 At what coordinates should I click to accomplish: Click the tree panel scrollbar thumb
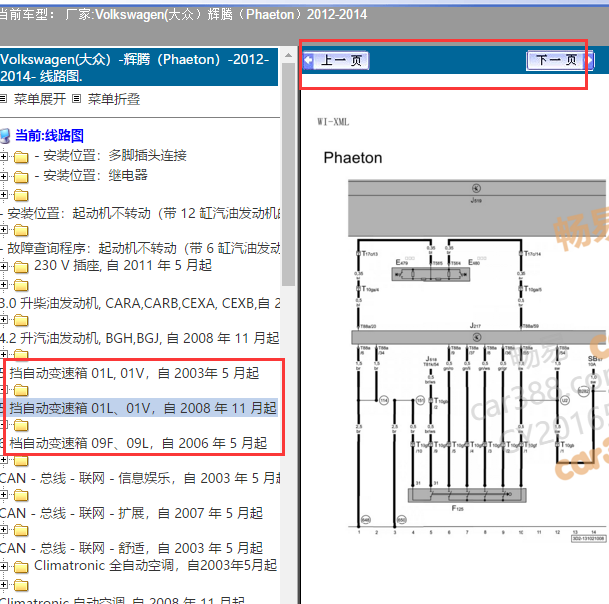tap(288, 174)
